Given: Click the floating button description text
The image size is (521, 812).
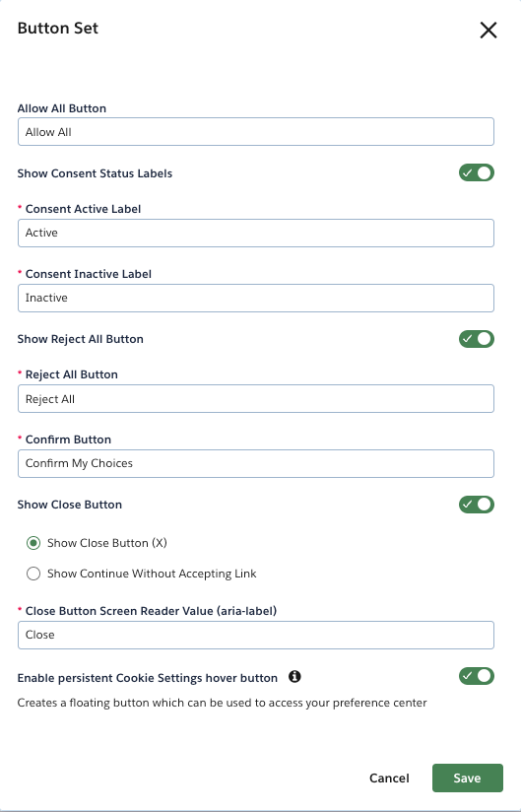Looking at the screenshot, I should tap(222, 703).
